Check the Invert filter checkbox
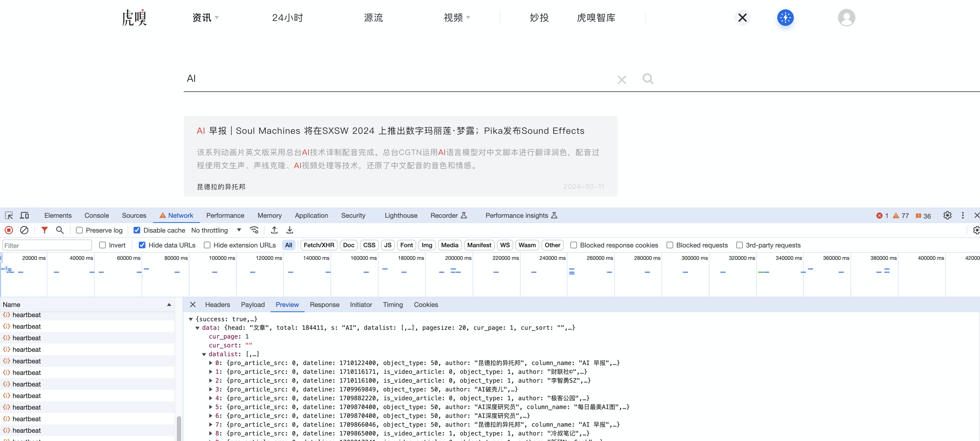This screenshot has height=441, width=980. (102, 245)
